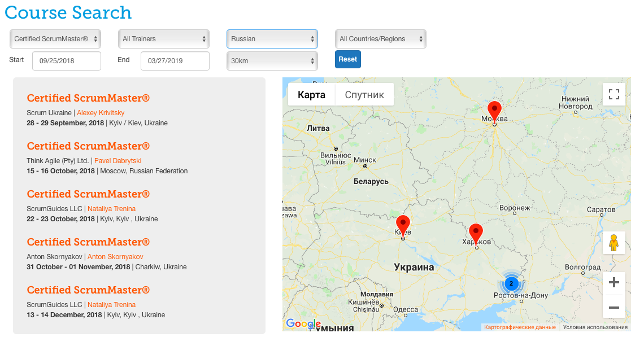The width and height of the screenshot is (644, 346).
Task: Click the Вильнюс Vilnius label on the map
Action: pos(336,159)
